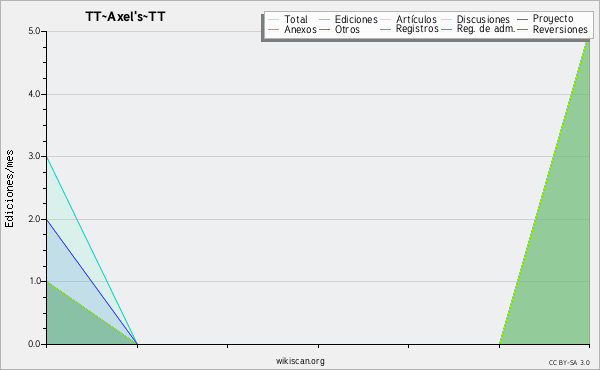Click the 2.0 y-axis value
600x370 pixels.
click(x=34, y=219)
